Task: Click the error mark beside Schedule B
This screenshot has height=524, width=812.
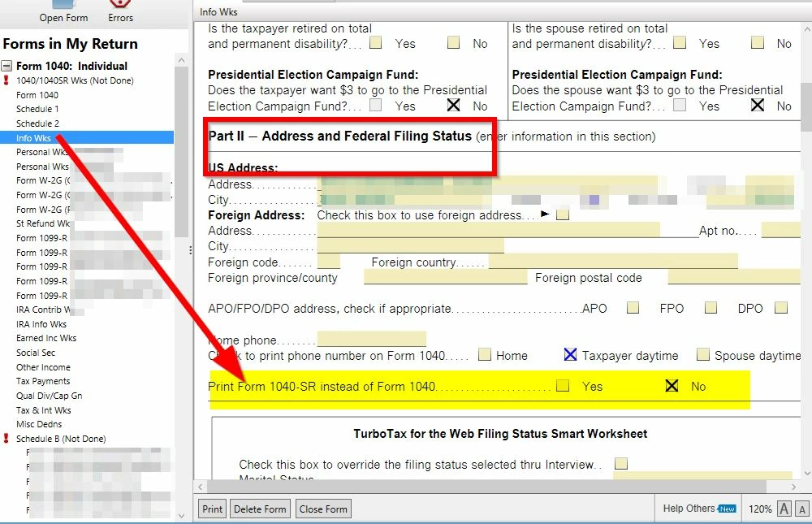Action: (x=6, y=439)
